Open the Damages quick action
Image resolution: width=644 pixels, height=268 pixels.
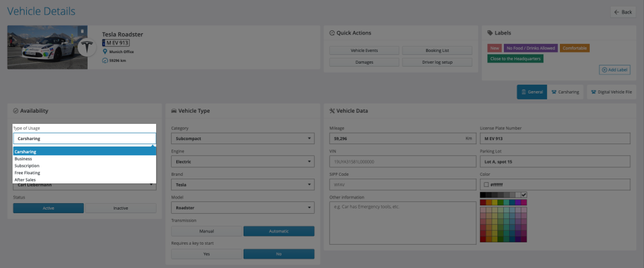coord(365,62)
